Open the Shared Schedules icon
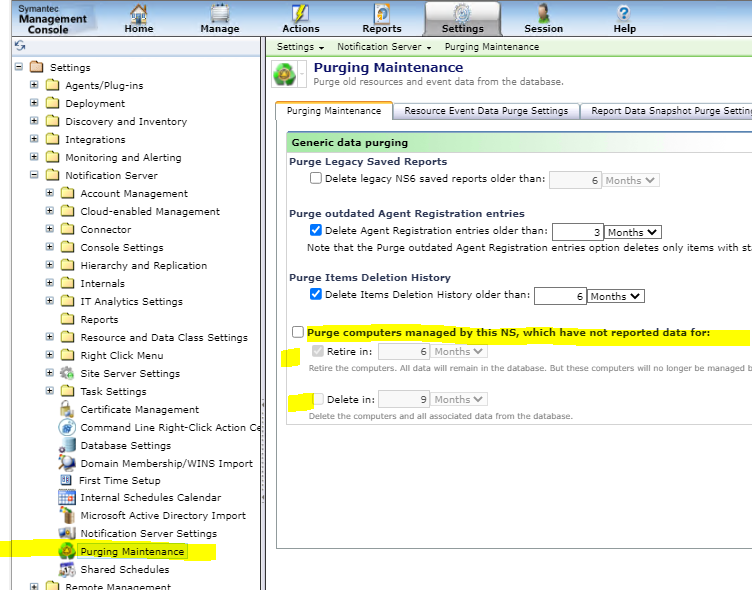The width and height of the screenshot is (752, 590). 67,569
